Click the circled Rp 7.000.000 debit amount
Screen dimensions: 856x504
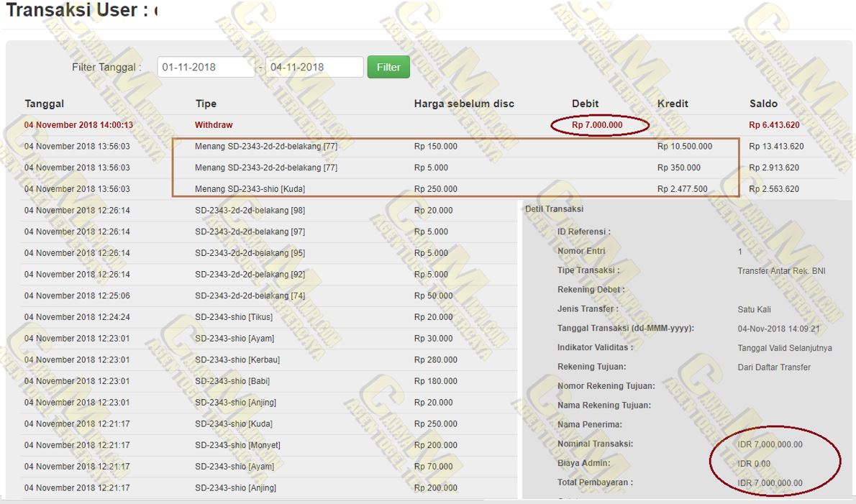tap(597, 125)
